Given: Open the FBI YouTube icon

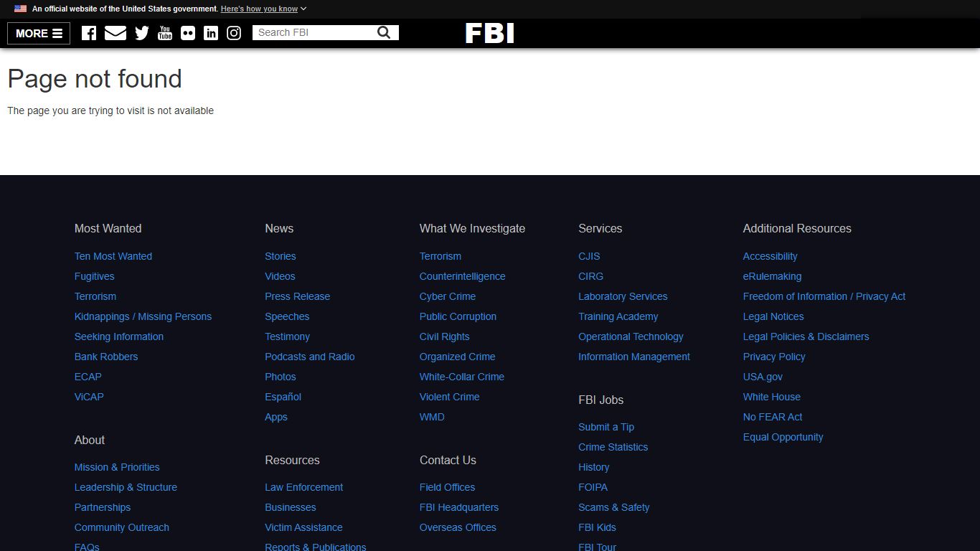Looking at the screenshot, I should point(165,33).
